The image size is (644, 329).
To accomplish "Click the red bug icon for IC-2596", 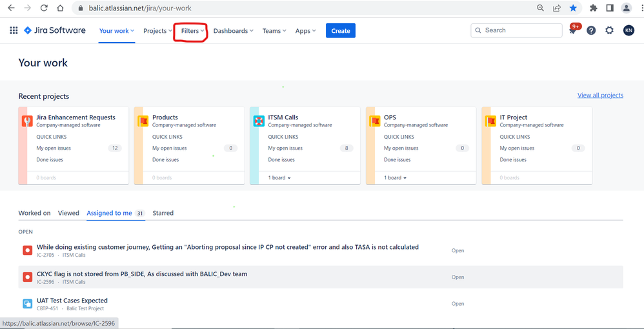I will point(28,277).
